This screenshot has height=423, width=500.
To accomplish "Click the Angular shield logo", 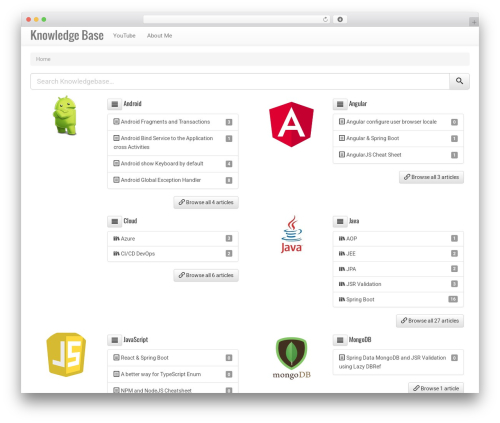I will click(x=291, y=124).
